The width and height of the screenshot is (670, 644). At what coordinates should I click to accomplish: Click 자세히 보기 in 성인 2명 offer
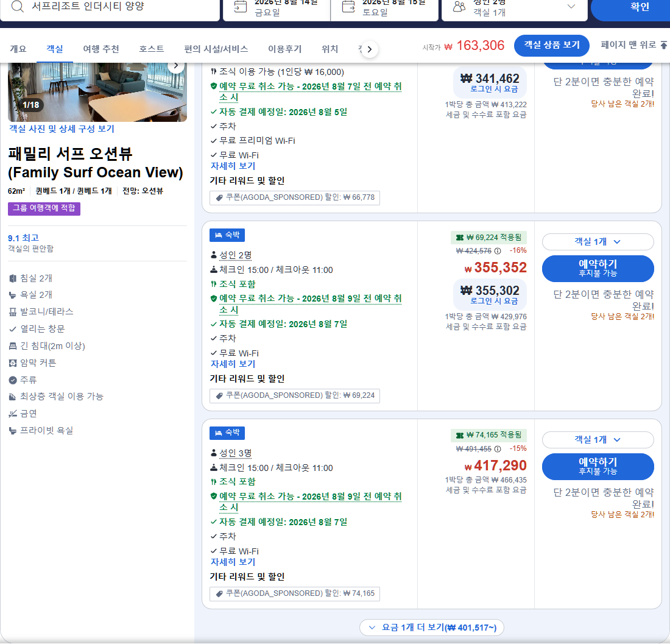coord(233,364)
